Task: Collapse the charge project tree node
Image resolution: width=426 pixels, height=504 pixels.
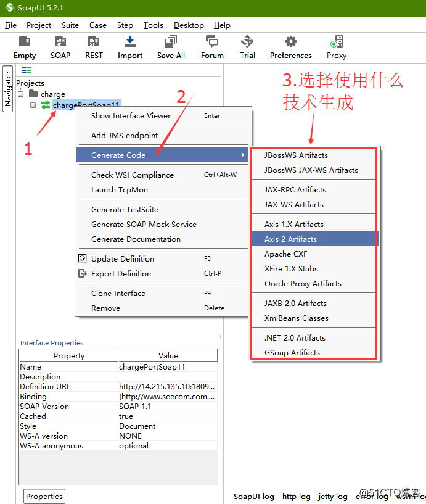Action: click(20, 94)
